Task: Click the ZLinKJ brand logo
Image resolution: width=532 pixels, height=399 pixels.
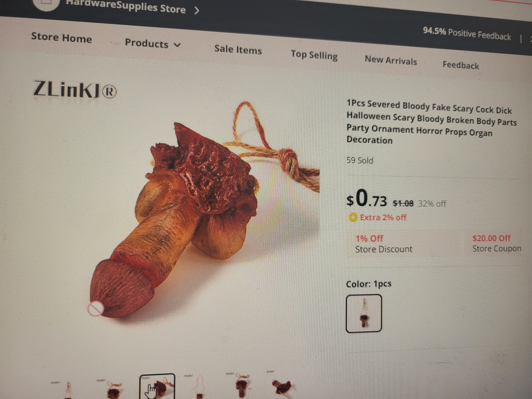Action: (x=75, y=90)
